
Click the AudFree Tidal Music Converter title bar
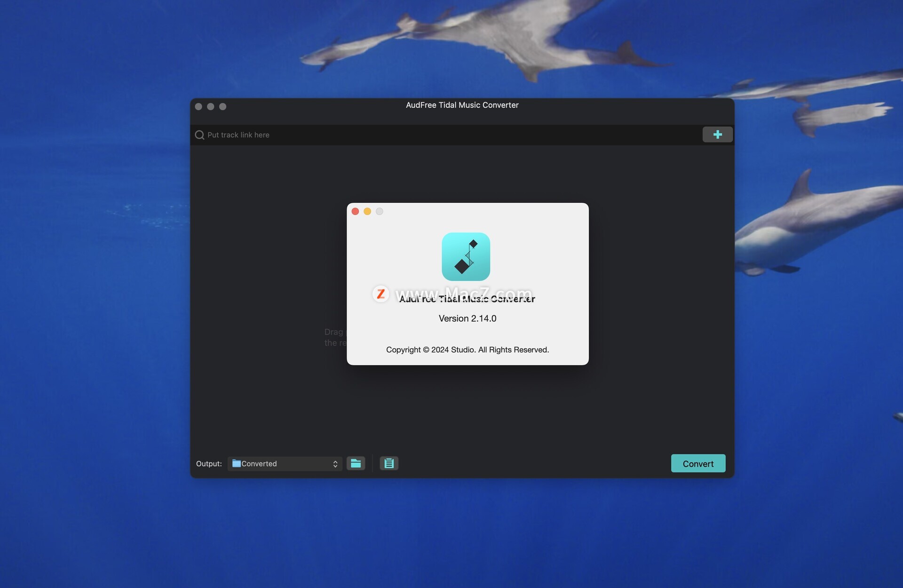click(462, 105)
